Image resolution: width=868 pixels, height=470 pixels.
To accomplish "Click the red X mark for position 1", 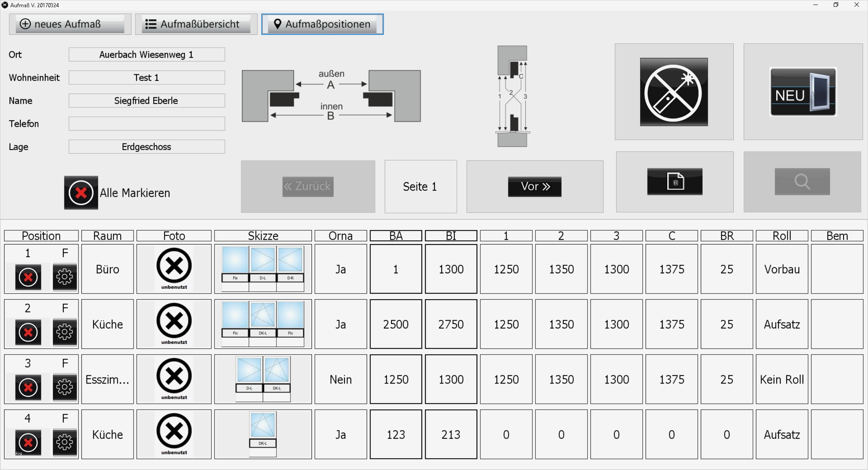I will coord(28,277).
